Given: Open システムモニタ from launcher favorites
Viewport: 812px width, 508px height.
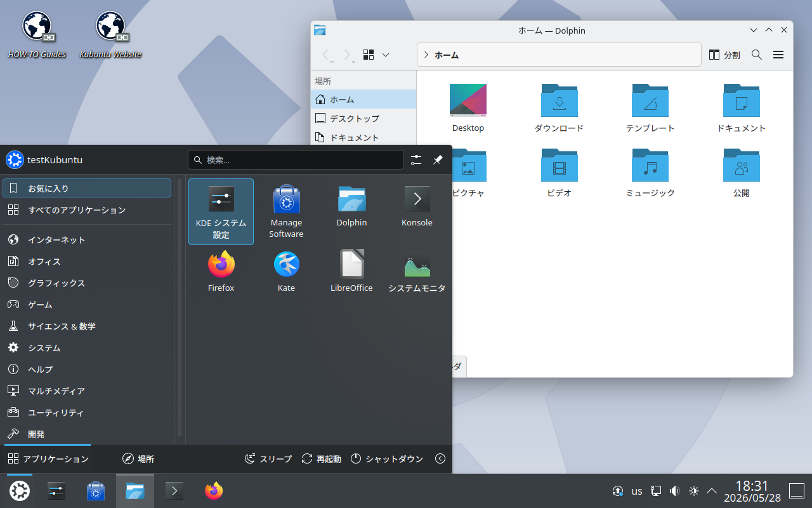Looking at the screenshot, I should click(417, 272).
